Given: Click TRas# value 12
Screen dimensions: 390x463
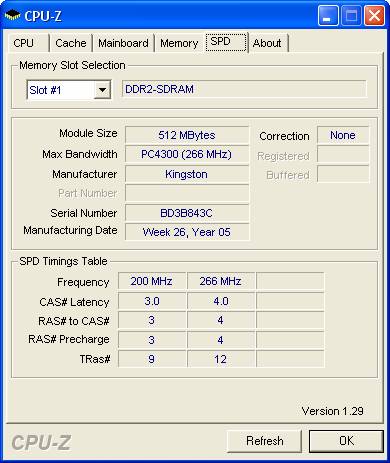Looking at the screenshot, I should tap(221, 359).
